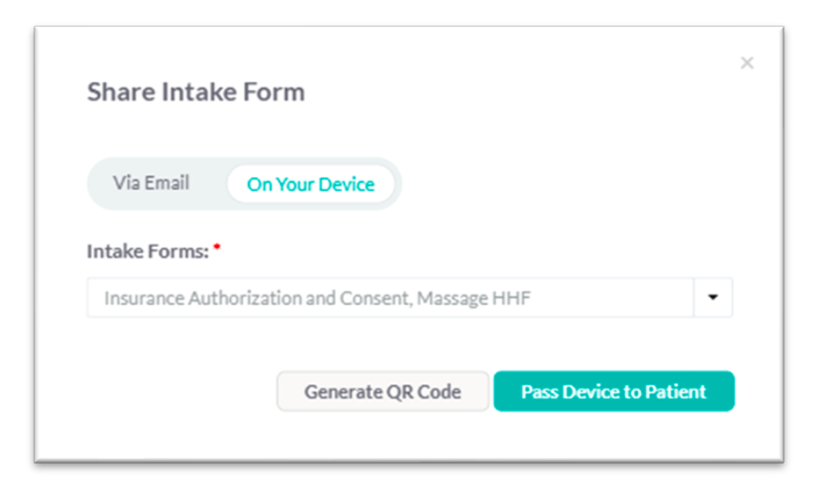
Task: Expand the Intake Forms dropdown arrow
Action: pos(714,298)
